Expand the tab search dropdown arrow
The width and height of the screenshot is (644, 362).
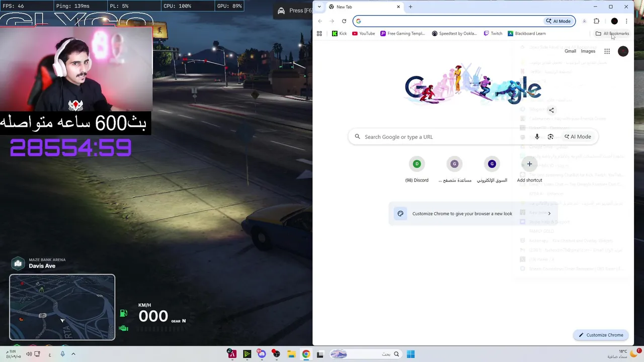pos(319,7)
